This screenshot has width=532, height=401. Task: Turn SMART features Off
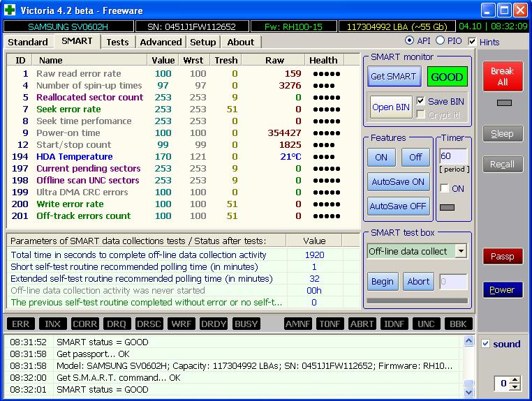click(415, 158)
